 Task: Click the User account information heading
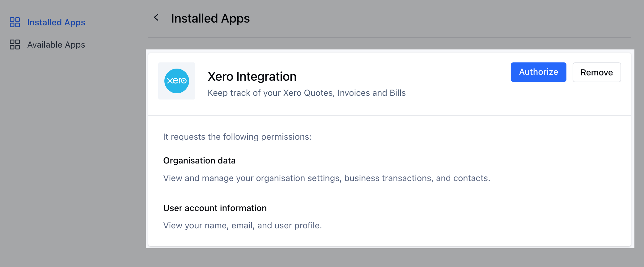pyautogui.click(x=215, y=208)
